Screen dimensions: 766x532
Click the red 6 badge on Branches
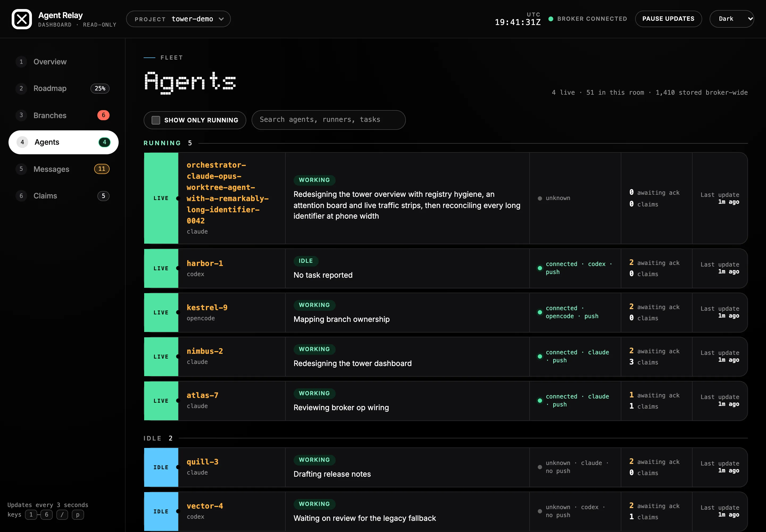point(103,115)
